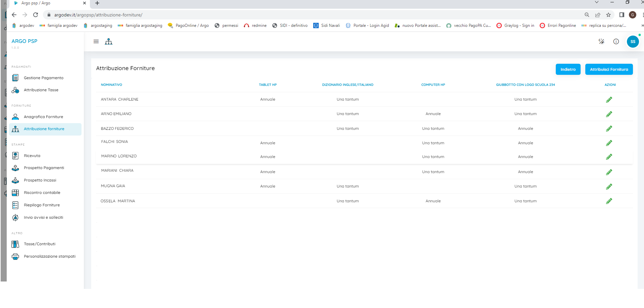Screen dimensions: 644x308
Task: Edit BAZZO FEDERICO row with pencil
Action: point(609,129)
